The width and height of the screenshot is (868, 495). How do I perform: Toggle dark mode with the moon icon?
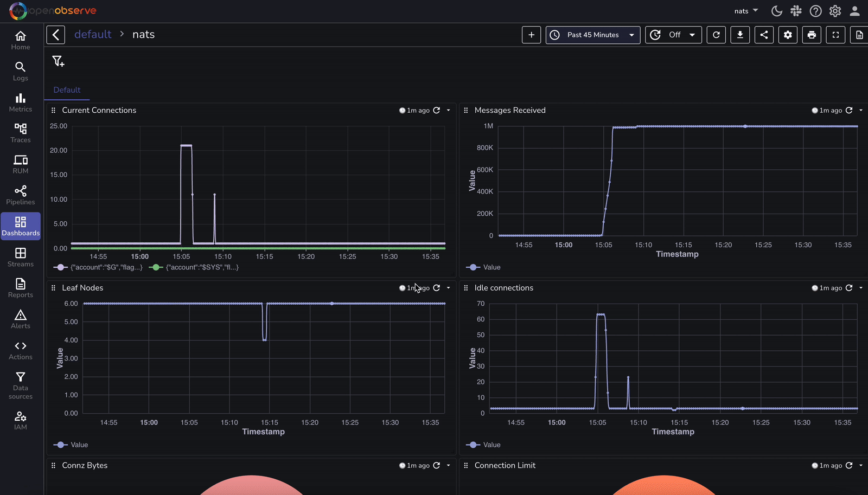pyautogui.click(x=776, y=11)
